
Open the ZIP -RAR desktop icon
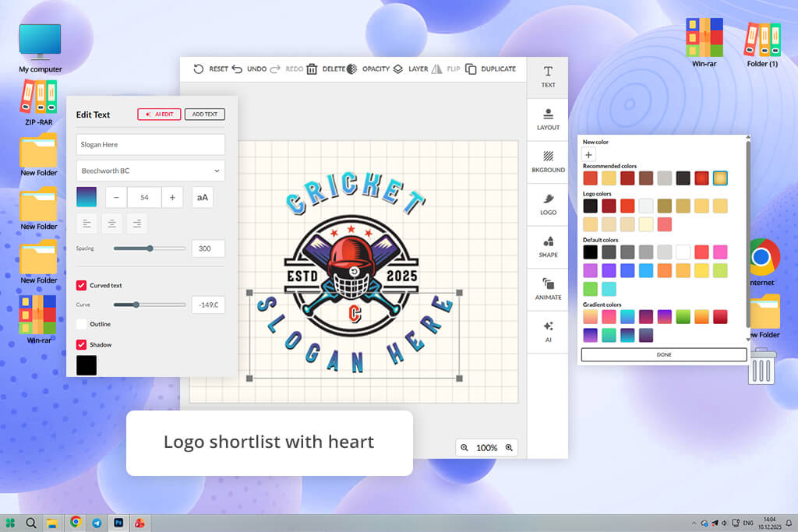39,103
